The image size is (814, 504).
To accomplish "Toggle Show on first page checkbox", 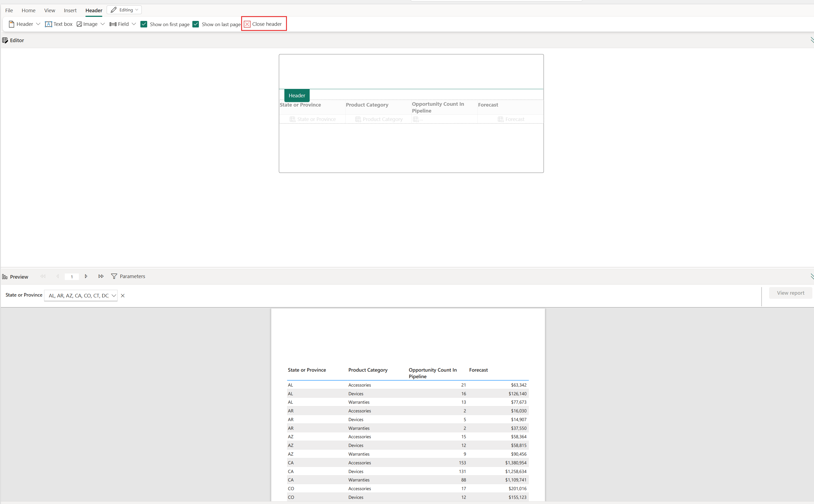I will click(x=144, y=24).
